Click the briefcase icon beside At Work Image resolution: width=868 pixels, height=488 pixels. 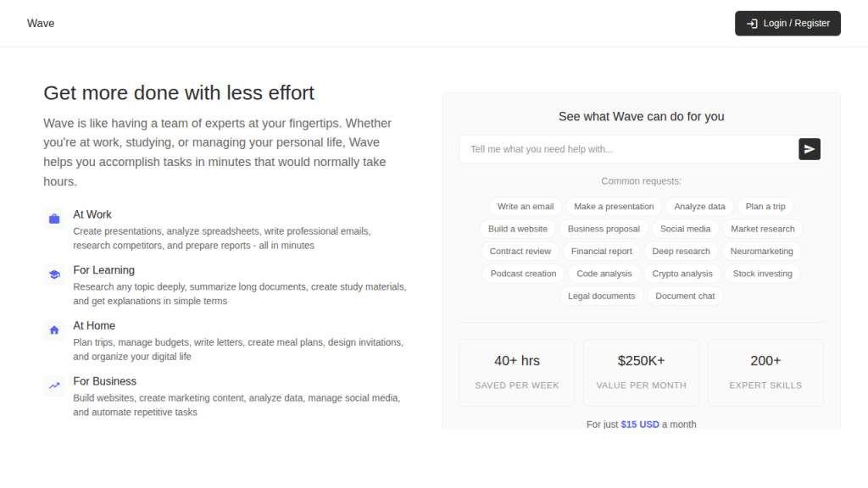click(54, 219)
